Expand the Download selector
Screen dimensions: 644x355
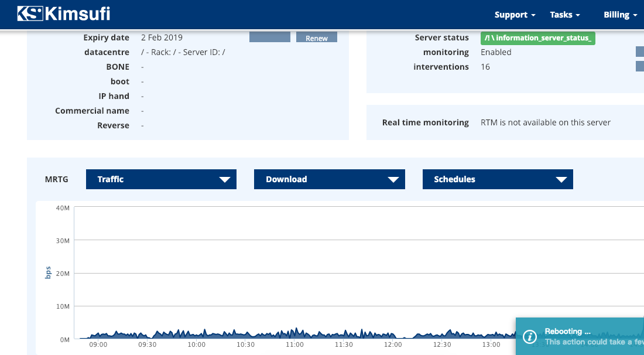pos(329,179)
